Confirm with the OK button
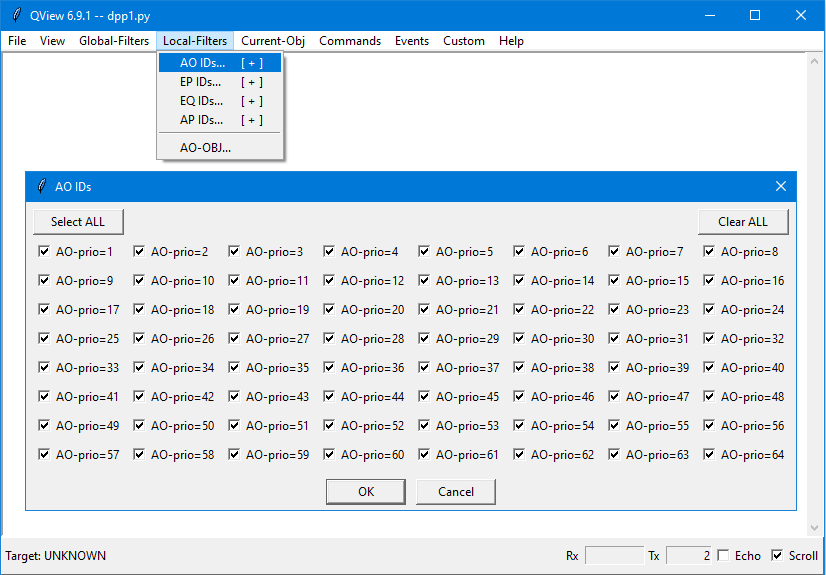The width and height of the screenshot is (826, 575). 366,491
